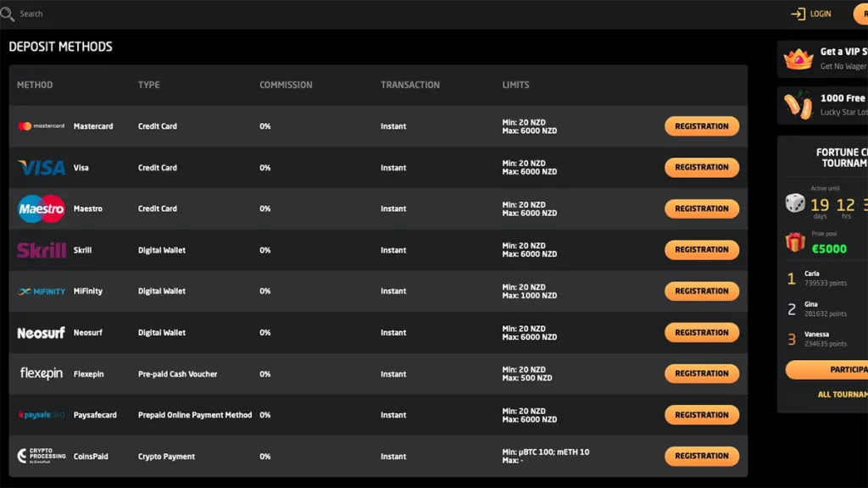Click the search magnifier icon

coord(8,14)
